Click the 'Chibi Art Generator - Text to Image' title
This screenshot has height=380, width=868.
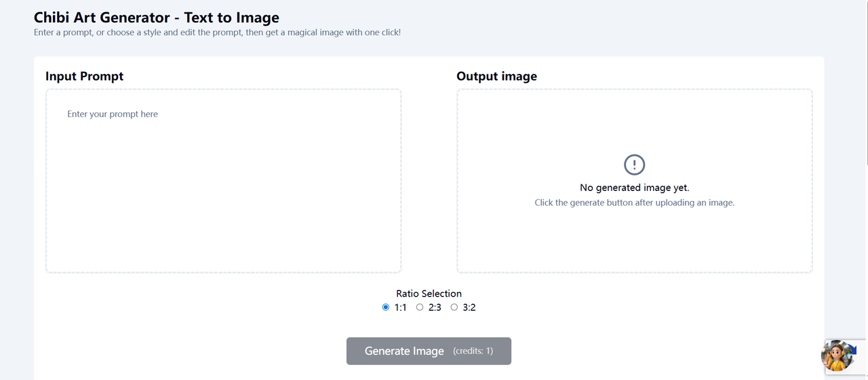coord(156,18)
